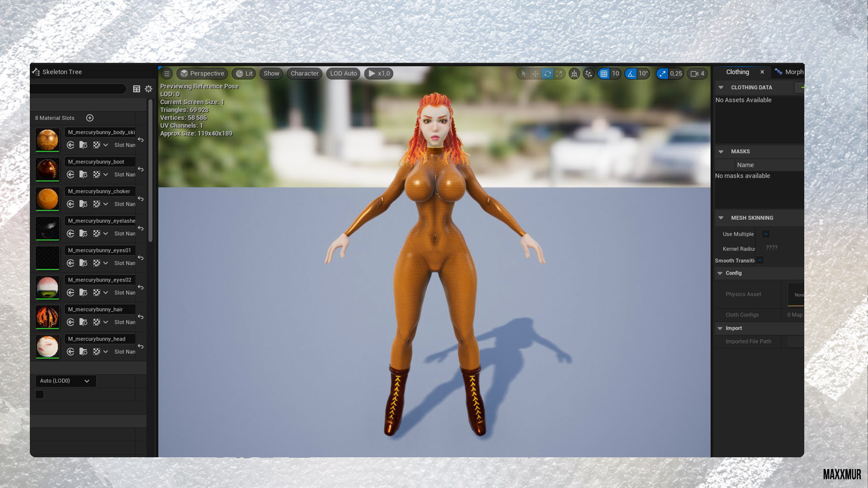Screen dimensions: 868x488
Task: Click the coordinate system cube icon
Action: coord(574,74)
